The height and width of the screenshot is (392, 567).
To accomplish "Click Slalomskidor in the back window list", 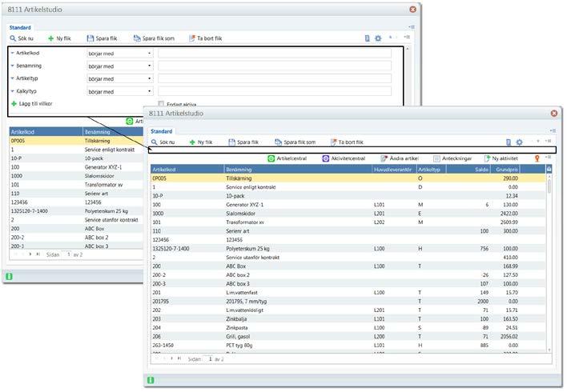I will tap(99, 176).
